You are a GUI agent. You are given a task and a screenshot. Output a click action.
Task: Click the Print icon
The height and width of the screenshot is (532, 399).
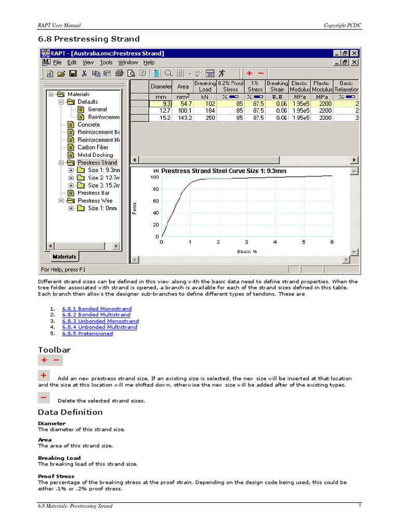tap(119, 73)
